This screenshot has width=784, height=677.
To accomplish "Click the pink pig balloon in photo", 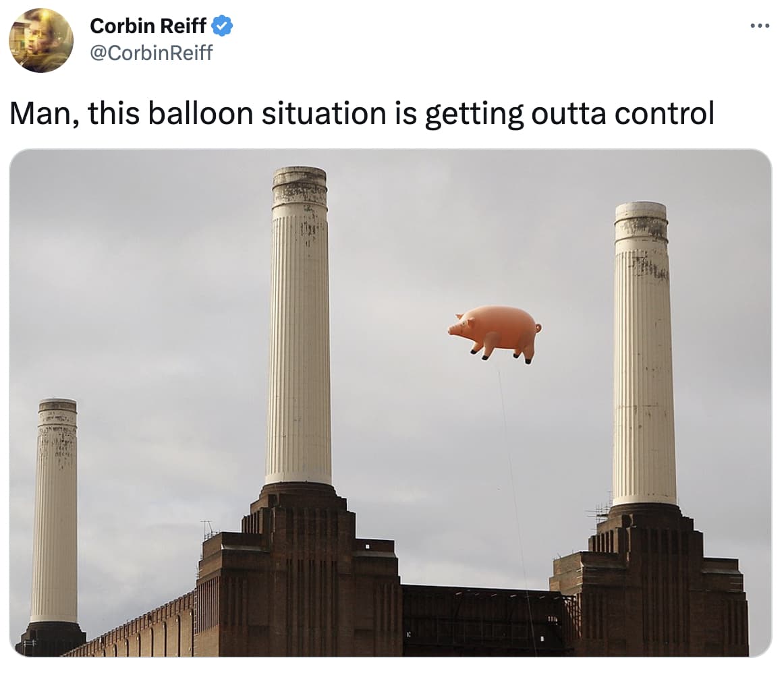I will pos(495,332).
